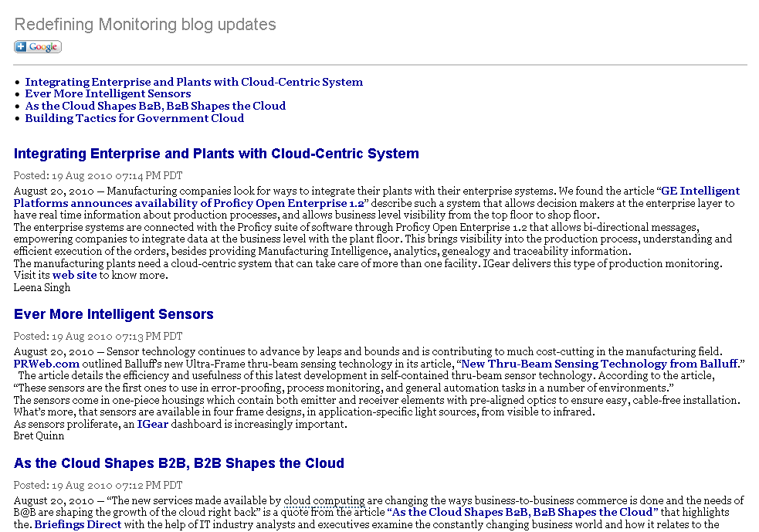Open index link Ever More Intelligent Sensors
Viewport: 759px width, 532px height.
coord(108,93)
